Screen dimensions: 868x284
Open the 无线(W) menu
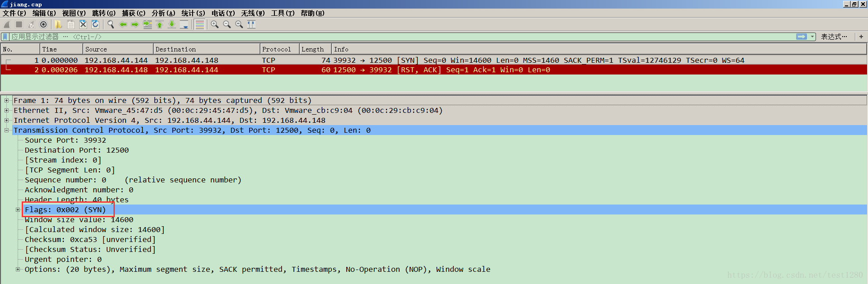pos(253,13)
